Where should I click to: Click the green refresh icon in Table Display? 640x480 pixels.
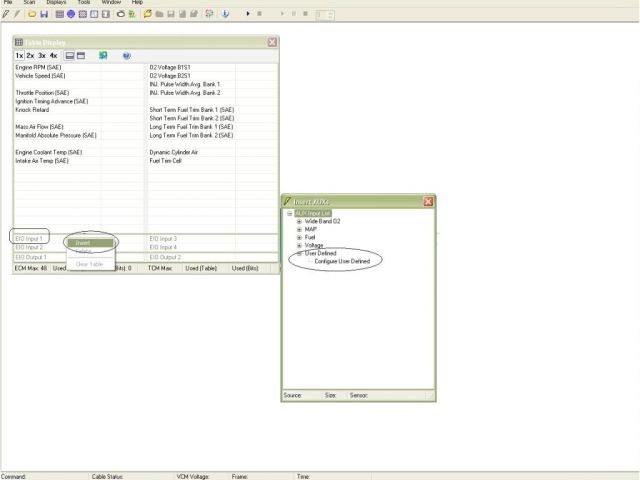coord(103,55)
